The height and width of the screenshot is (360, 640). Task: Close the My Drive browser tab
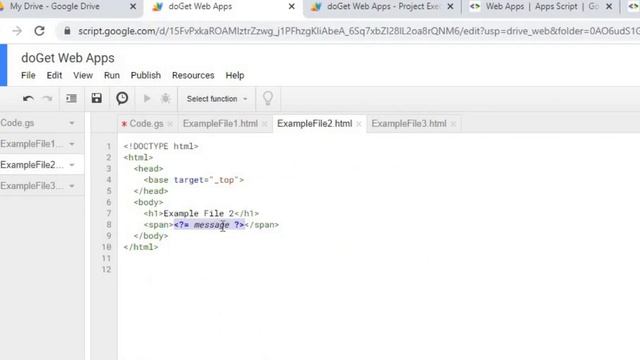tap(133, 7)
